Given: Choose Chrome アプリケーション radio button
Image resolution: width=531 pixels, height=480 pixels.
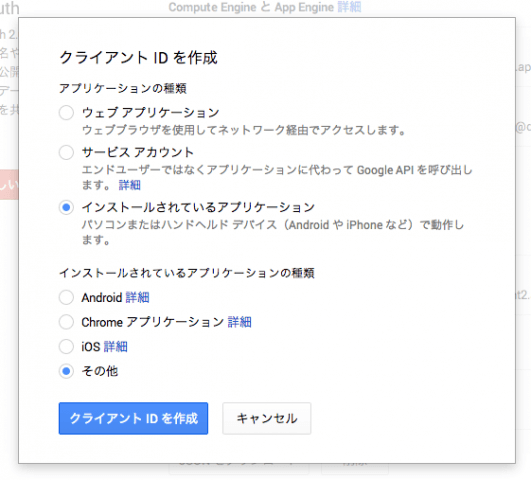Looking at the screenshot, I should [x=66, y=322].
